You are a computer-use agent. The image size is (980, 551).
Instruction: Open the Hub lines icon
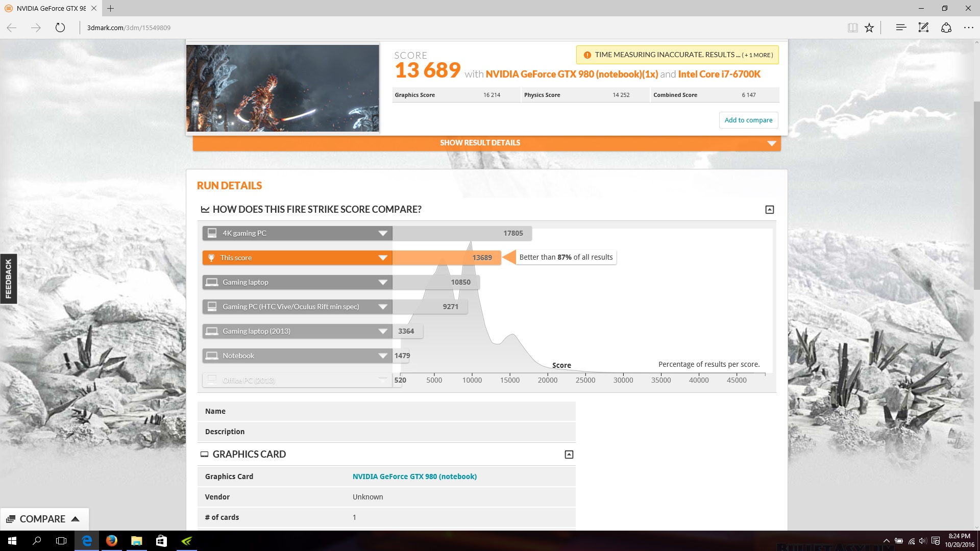coord(901,28)
